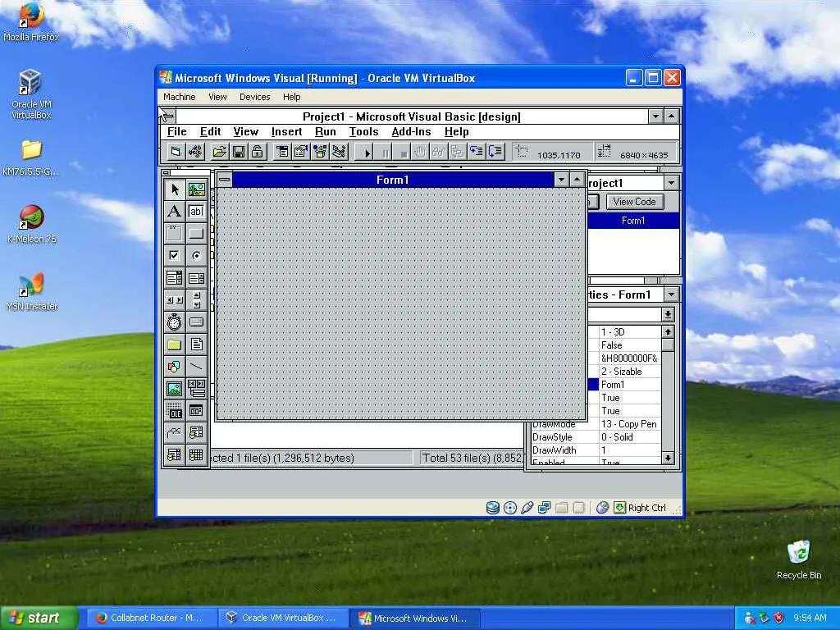Select the DirListBox folder tool
The height and width of the screenshot is (630, 840).
174,345
